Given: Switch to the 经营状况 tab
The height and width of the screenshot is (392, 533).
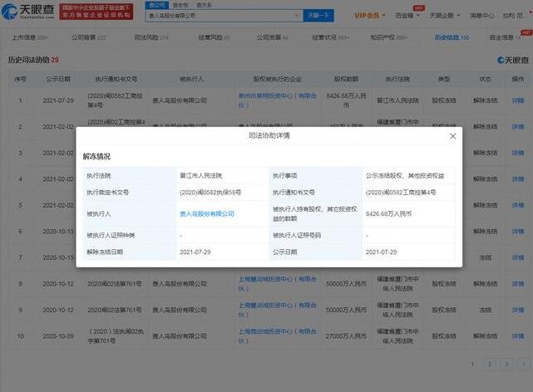Looking at the screenshot, I should click(330, 37).
